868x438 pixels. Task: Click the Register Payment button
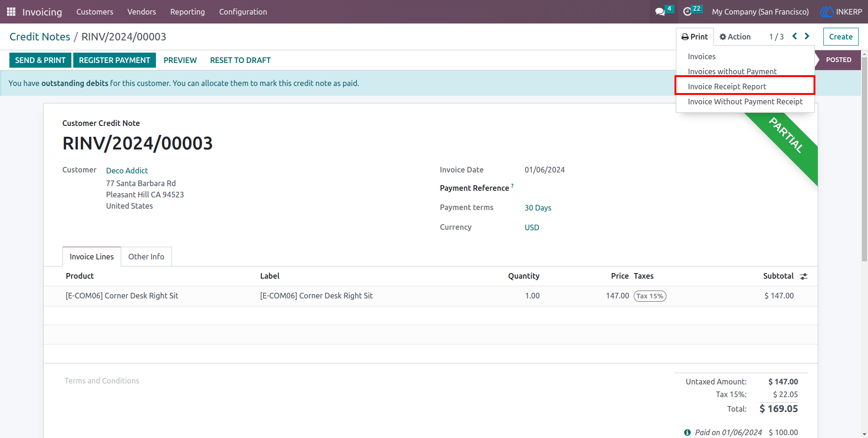coord(115,60)
